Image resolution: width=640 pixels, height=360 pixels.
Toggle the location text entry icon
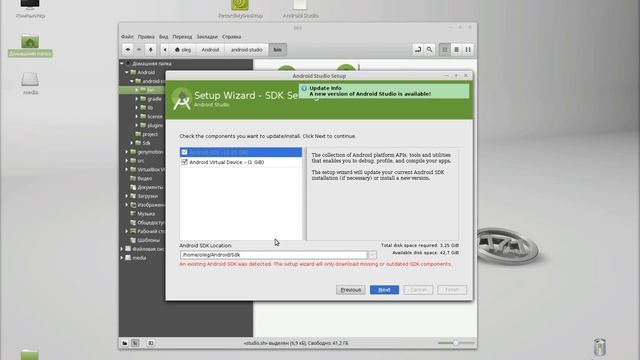418,49
